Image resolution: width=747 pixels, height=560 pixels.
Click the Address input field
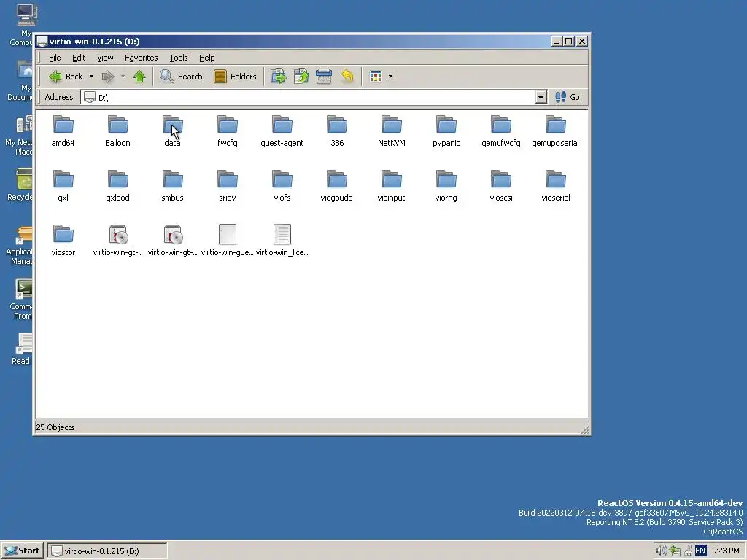tap(314, 97)
